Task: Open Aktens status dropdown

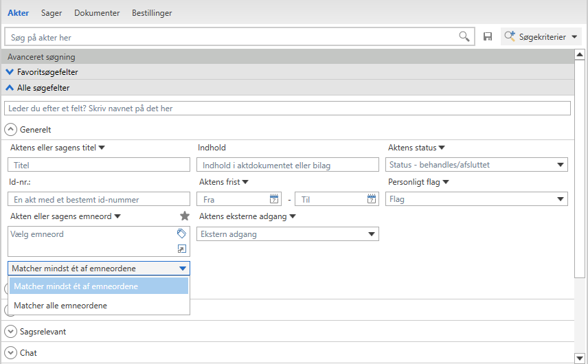Action: pyautogui.click(x=477, y=165)
